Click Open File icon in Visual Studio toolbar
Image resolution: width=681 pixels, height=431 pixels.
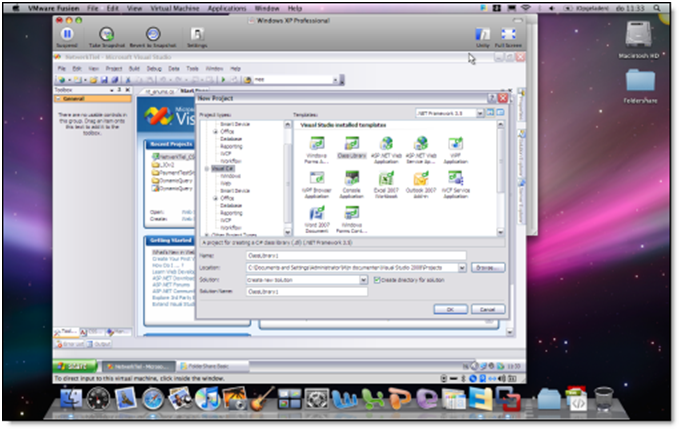click(93, 80)
